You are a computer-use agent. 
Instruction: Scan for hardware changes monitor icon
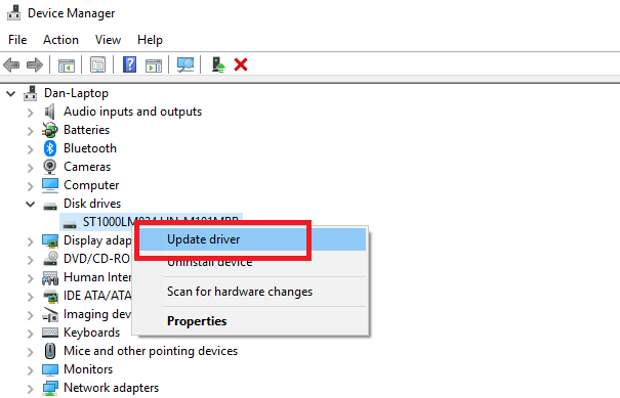click(x=185, y=64)
